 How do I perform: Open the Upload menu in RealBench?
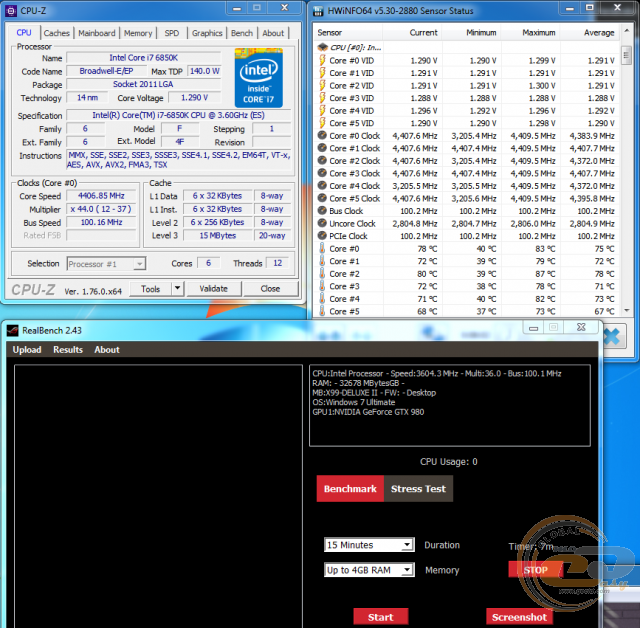[x=27, y=350]
